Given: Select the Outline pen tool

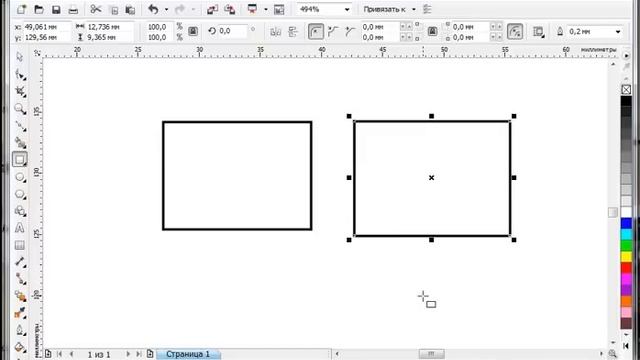Looking at the screenshot, I should (x=20, y=330).
